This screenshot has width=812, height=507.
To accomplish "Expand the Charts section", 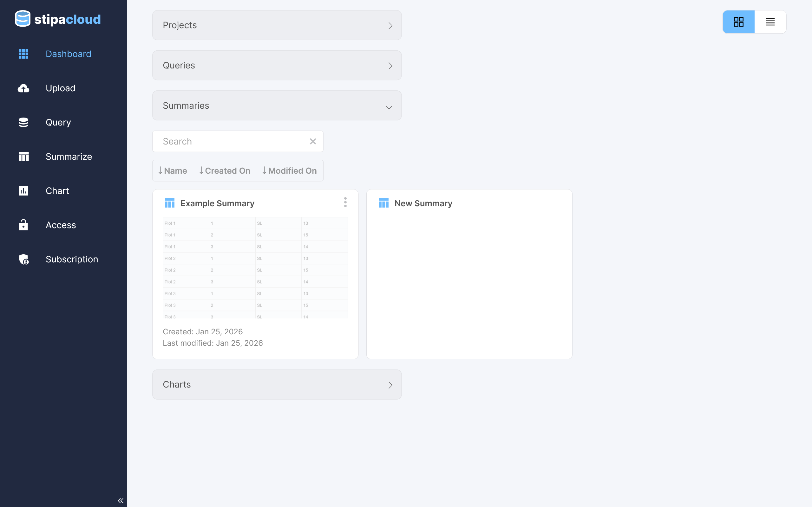I will pos(277,385).
